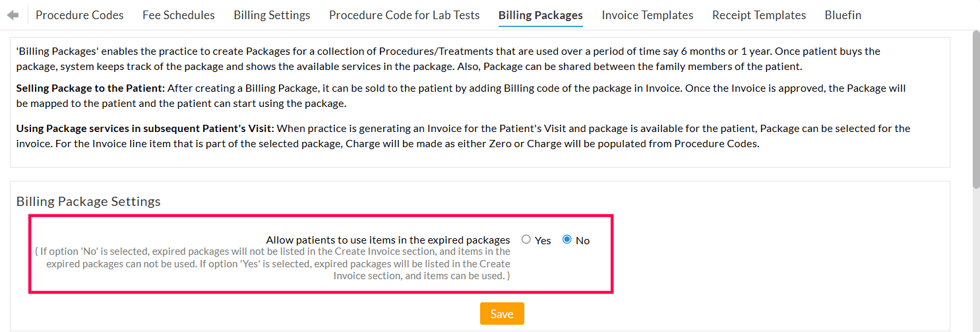Choose the No radio for expired packages

(x=567, y=240)
